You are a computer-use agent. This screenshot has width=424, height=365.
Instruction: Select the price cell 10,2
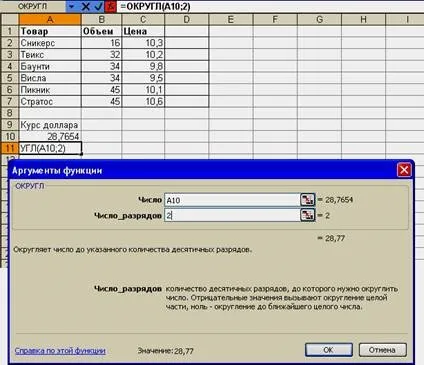(x=143, y=55)
